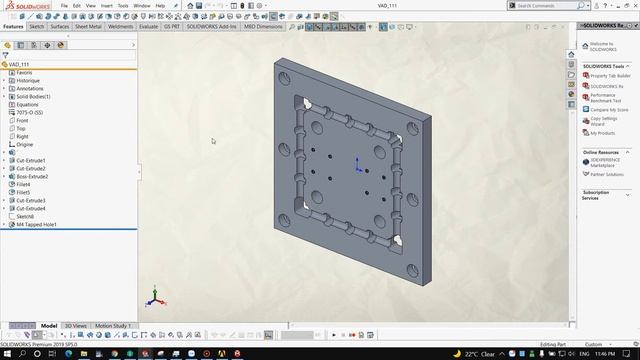Select the Front plane
The image size is (640, 360).
click(22, 121)
